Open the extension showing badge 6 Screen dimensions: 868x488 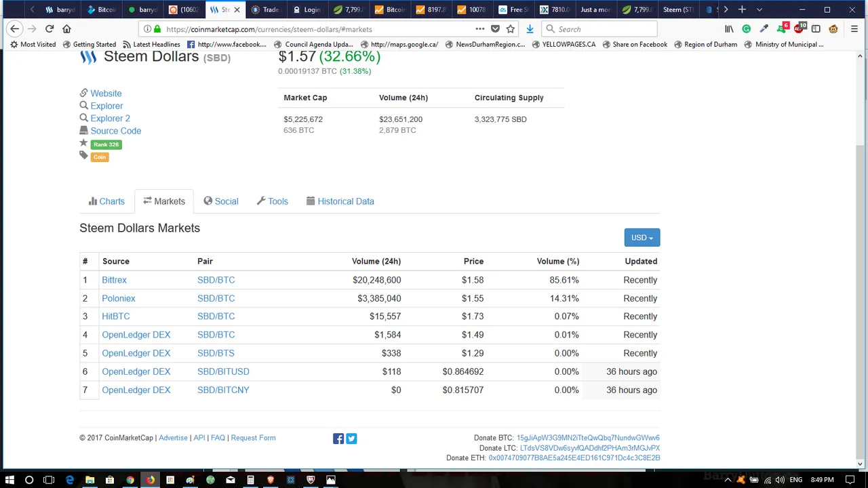pyautogui.click(x=783, y=28)
